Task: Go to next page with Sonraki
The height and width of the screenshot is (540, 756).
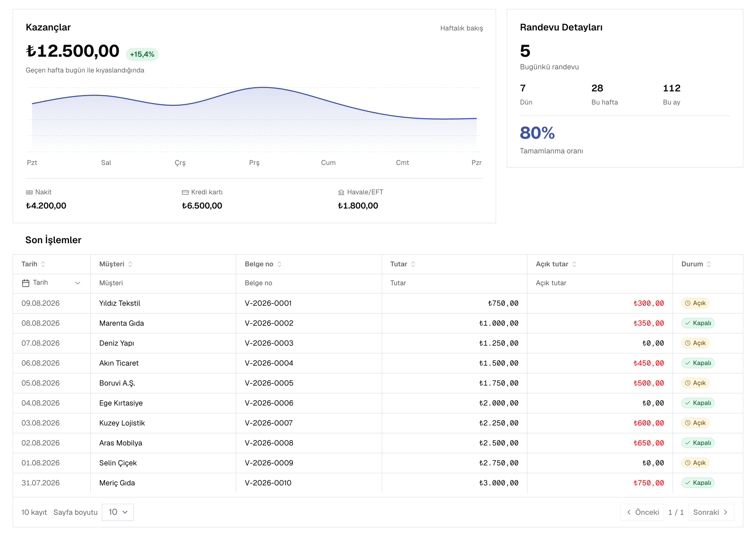Action: (x=711, y=512)
